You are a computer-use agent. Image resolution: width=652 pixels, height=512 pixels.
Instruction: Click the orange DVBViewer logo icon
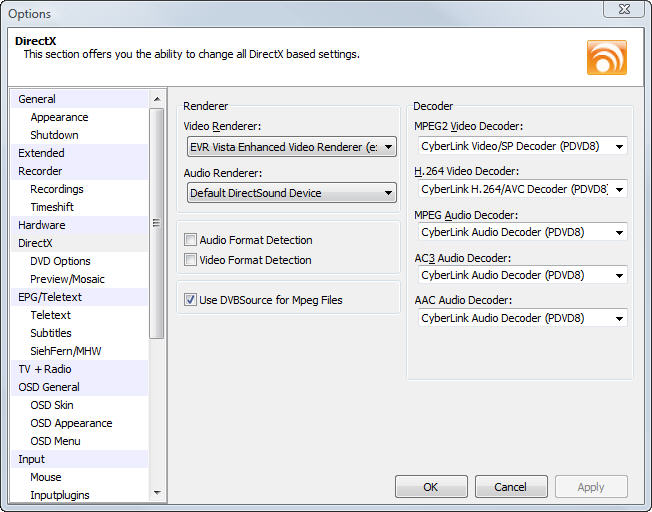click(607, 57)
